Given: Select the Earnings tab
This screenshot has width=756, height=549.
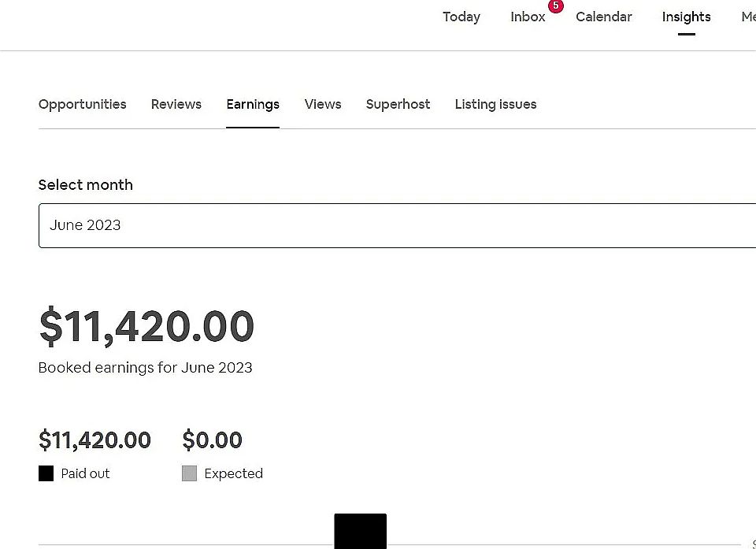Looking at the screenshot, I should pos(252,104).
